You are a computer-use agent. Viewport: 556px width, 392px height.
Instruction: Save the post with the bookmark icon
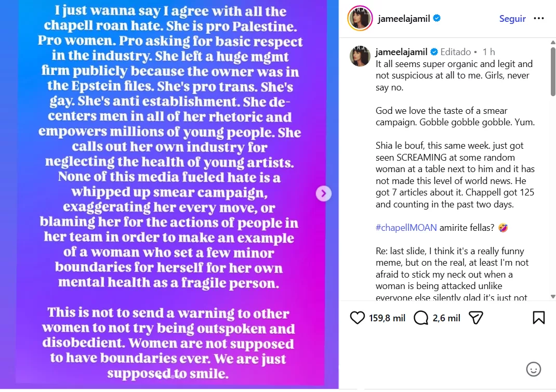539,318
